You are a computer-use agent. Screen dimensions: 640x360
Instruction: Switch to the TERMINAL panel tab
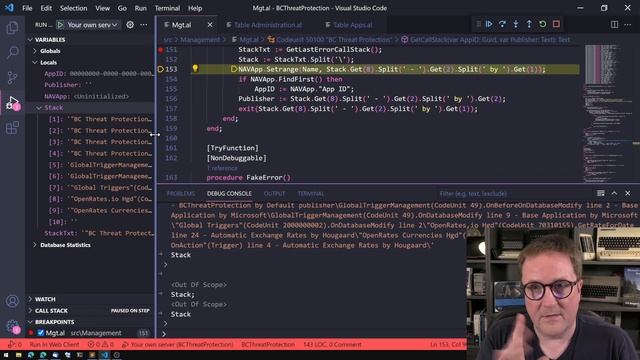pos(311,193)
